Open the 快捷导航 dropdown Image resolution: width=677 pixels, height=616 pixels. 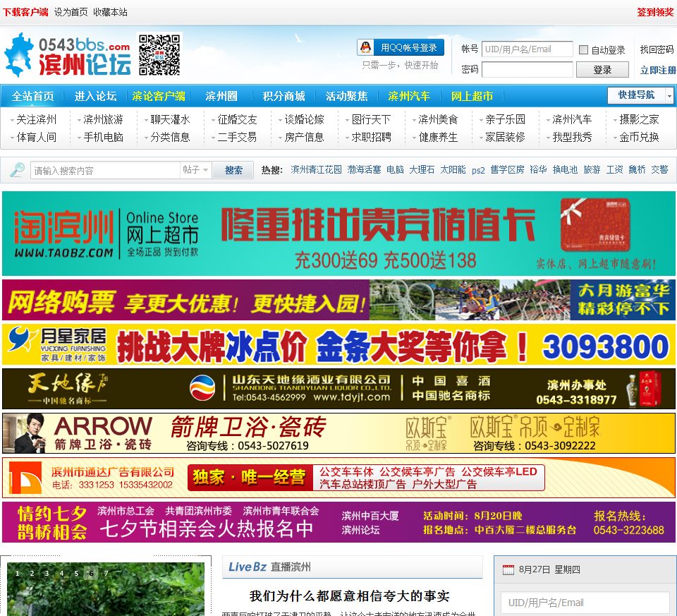click(641, 95)
